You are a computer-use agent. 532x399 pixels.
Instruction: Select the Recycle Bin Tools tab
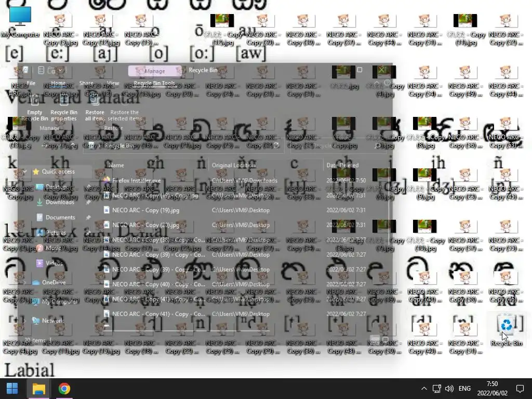pos(154,83)
